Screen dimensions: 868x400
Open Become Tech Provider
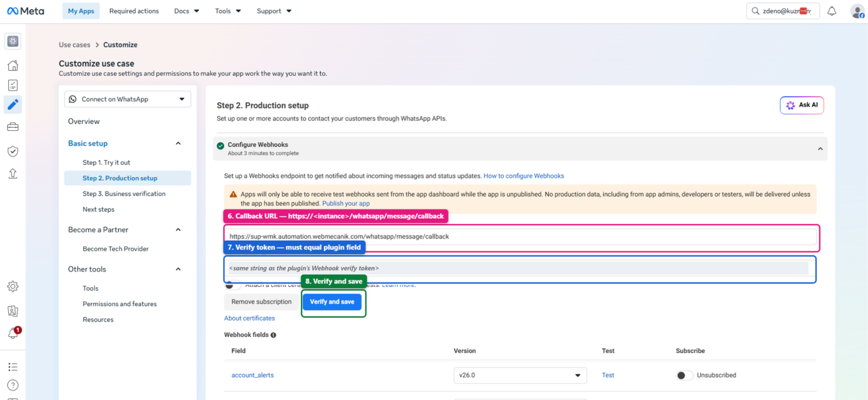pyautogui.click(x=116, y=249)
